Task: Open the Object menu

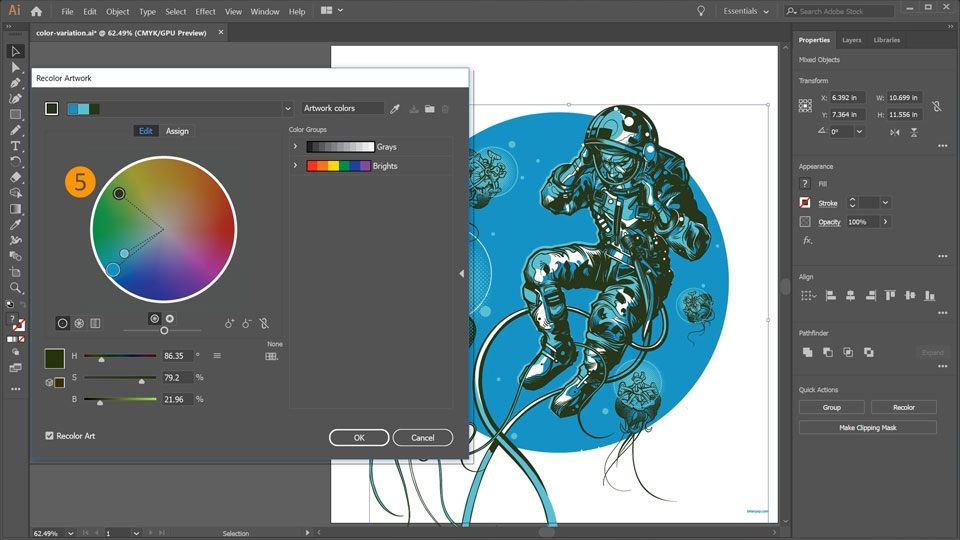Action: (118, 12)
